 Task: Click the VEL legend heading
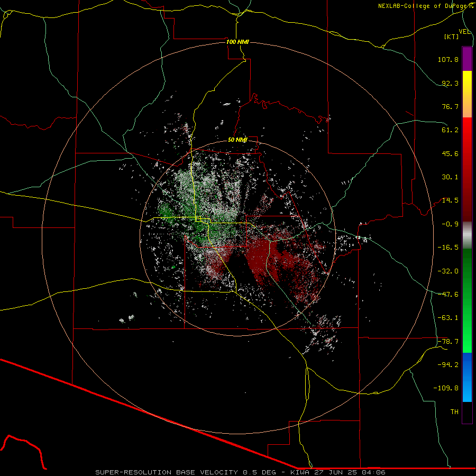(465, 32)
